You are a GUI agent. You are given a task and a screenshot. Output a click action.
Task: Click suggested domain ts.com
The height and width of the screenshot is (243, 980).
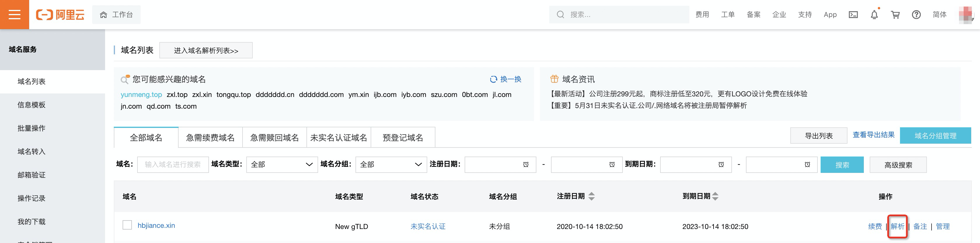[x=186, y=106]
